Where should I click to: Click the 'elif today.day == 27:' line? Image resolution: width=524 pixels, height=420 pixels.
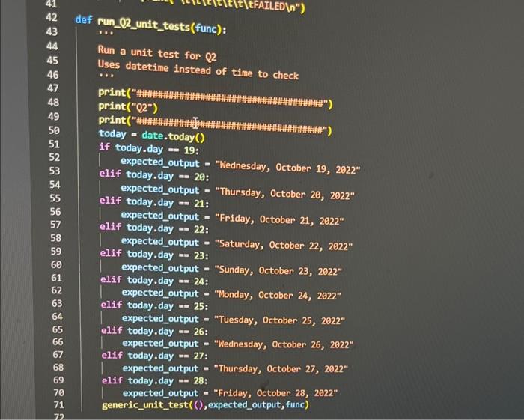click(x=155, y=356)
